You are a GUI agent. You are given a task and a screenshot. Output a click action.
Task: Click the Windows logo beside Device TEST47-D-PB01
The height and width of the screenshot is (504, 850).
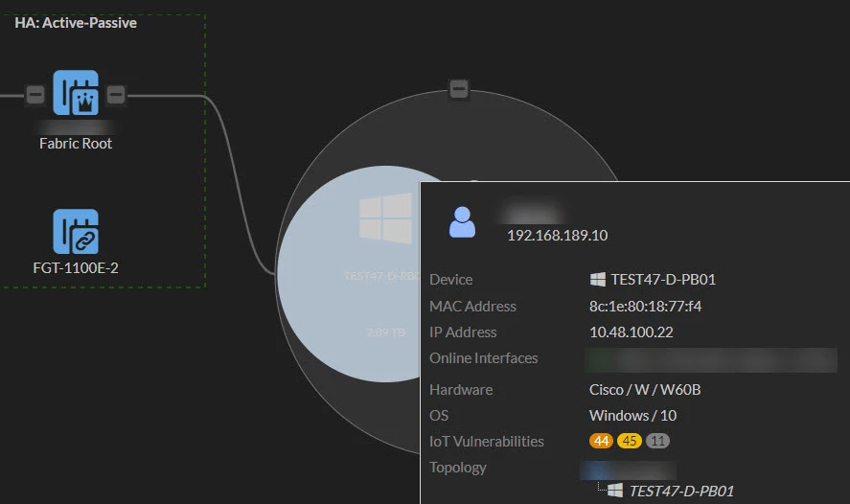(597, 280)
